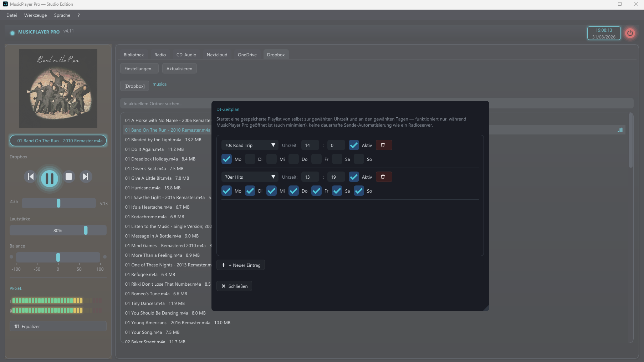
Task: Open the Sprache menu
Action: click(x=62, y=15)
